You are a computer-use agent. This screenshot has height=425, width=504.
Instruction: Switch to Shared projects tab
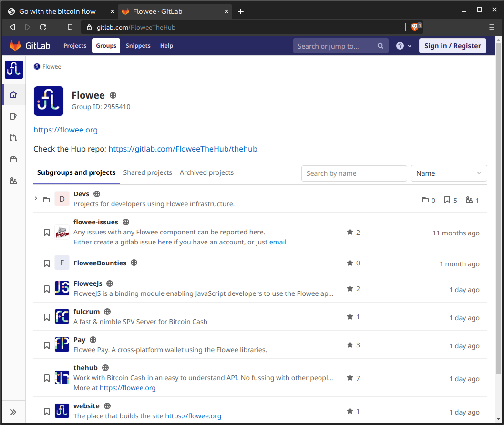coord(147,173)
